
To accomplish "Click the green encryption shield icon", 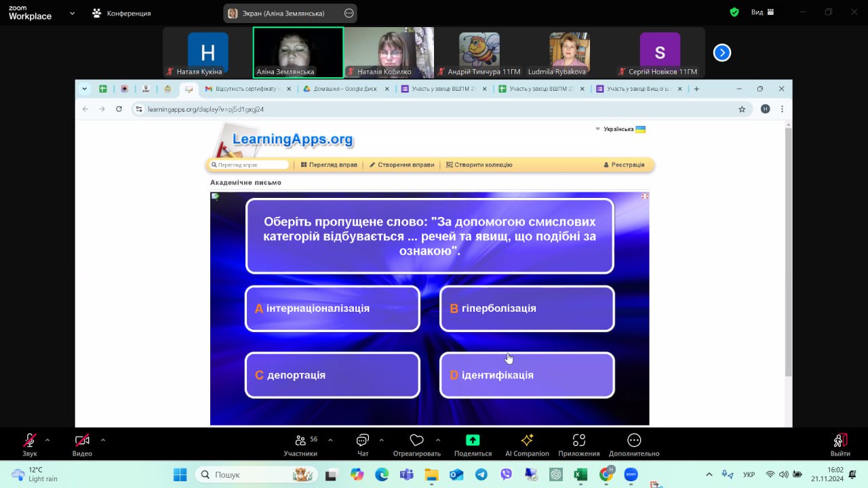I will tap(734, 12).
